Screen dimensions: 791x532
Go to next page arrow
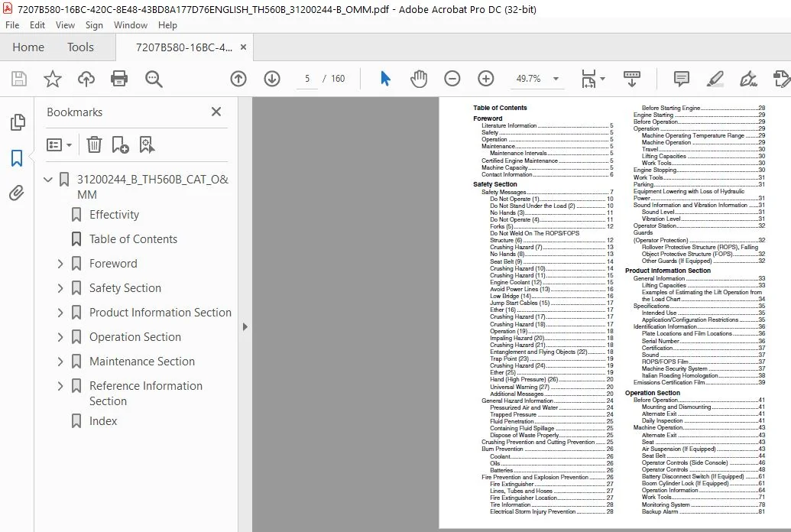(272, 79)
